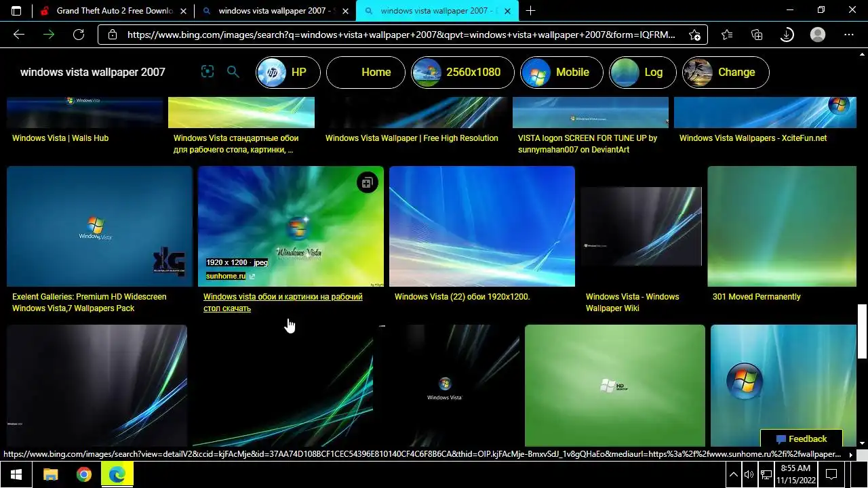Click the magnifier search icon
The width and height of the screenshot is (868, 488).
233,72
